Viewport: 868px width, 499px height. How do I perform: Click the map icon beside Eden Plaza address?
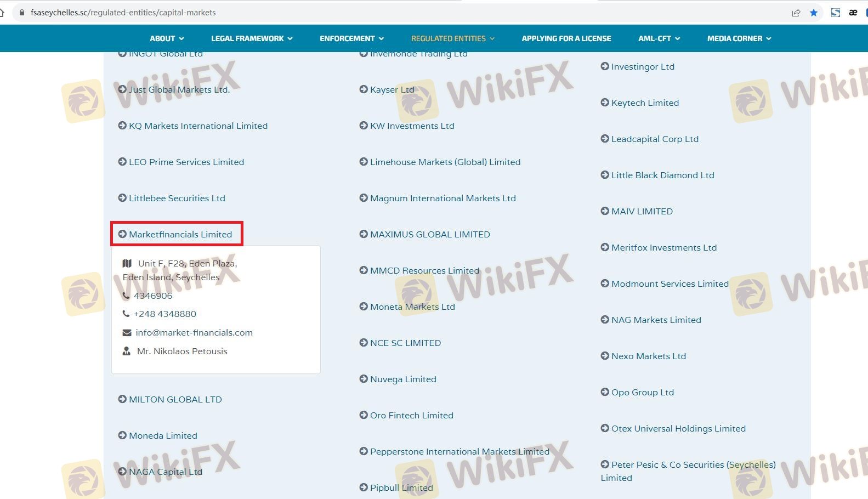(127, 264)
